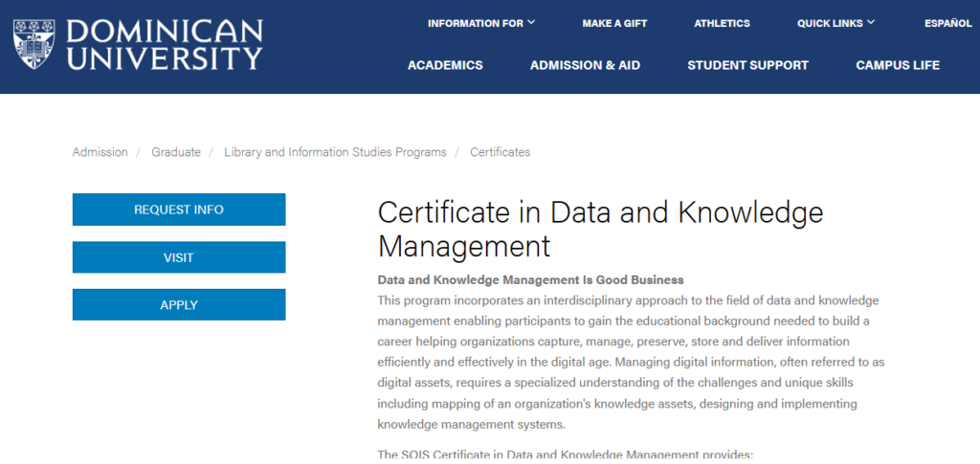980x464 pixels.
Task: Click 'Data and Knowledge Management Is Good Business' subheading
Action: click(530, 279)
